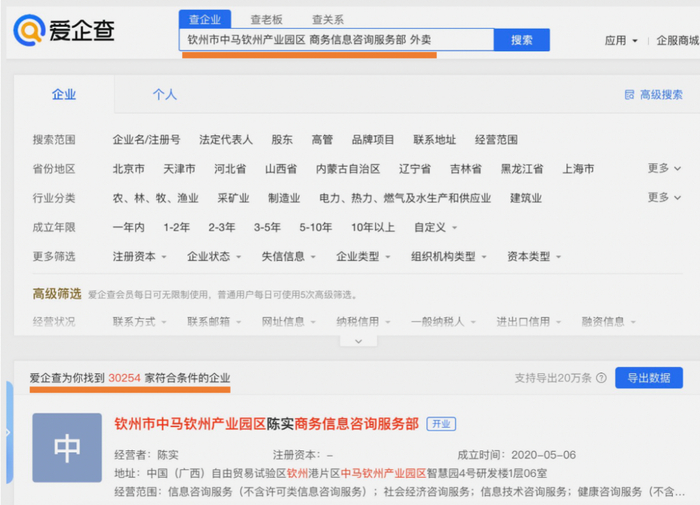The height and width of the screenshot is (505, 700).
Task: Click the 爱企查 logo icon
Action: click(29, 30)
